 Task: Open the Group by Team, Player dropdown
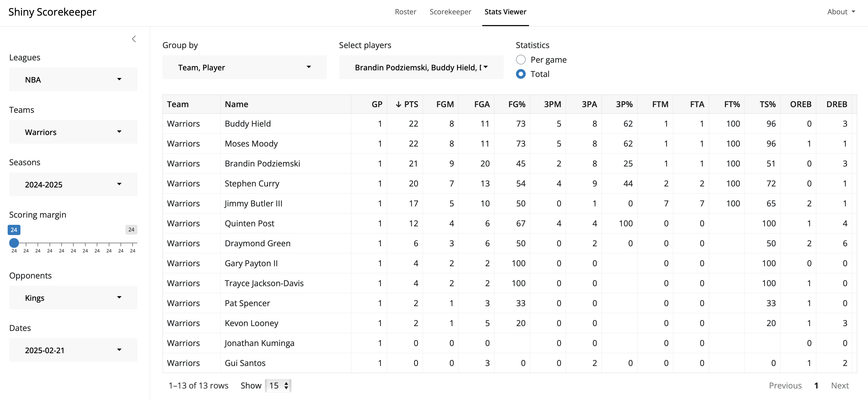(x=244, y=67)
